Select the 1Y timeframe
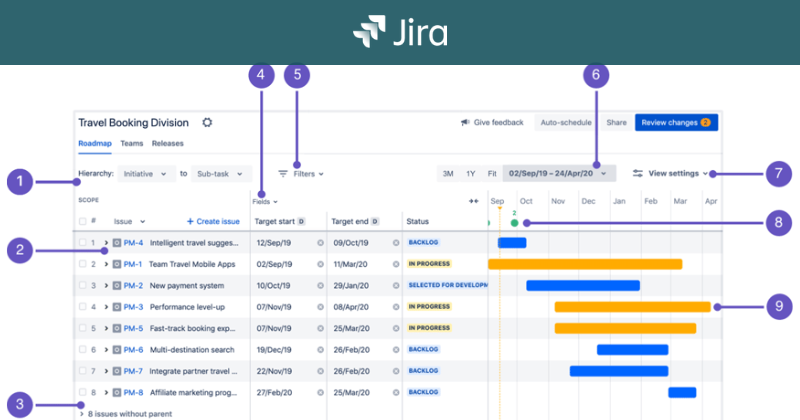Viewport: 800px width, 420px height. pos(470,174)
